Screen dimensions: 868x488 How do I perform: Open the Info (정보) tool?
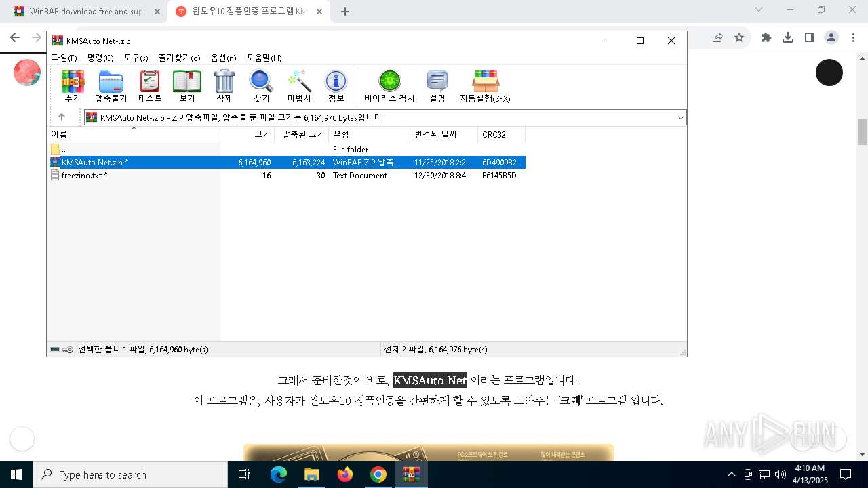[x=336, y=86]
